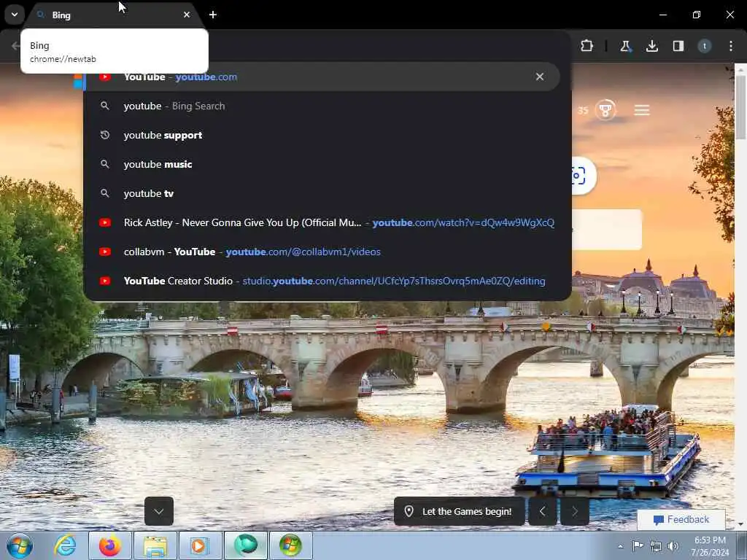Click the Bing rewards trophy icon
This screenshot has height=560, width=747.
605,111
